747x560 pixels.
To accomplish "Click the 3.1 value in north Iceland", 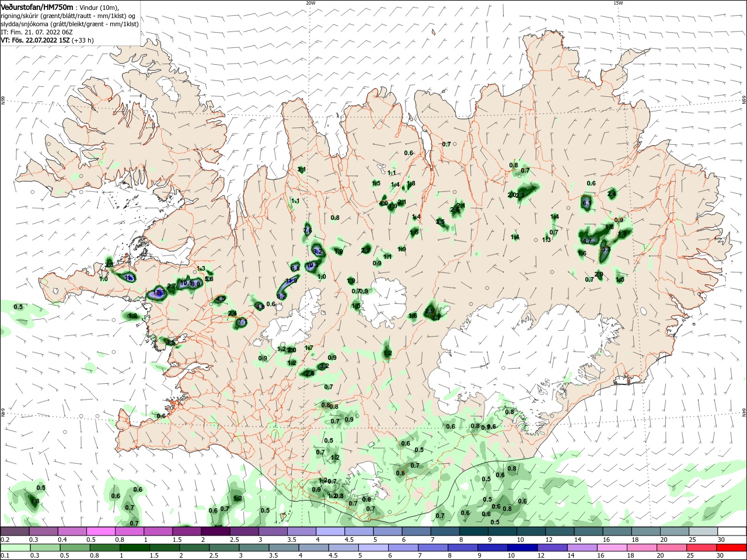I will coord(302,170).
